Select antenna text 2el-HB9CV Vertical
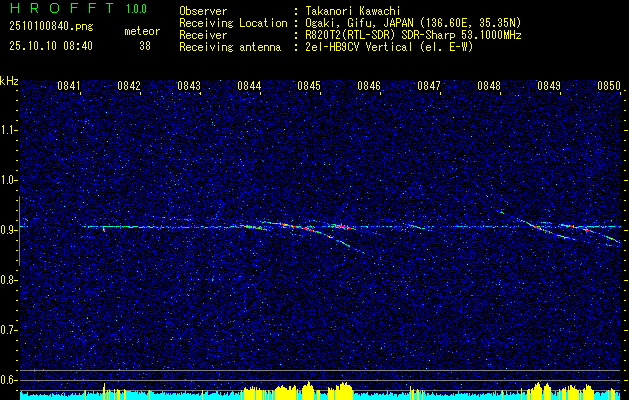The height and width of the screenshot is (400, 629). [359, 47]
